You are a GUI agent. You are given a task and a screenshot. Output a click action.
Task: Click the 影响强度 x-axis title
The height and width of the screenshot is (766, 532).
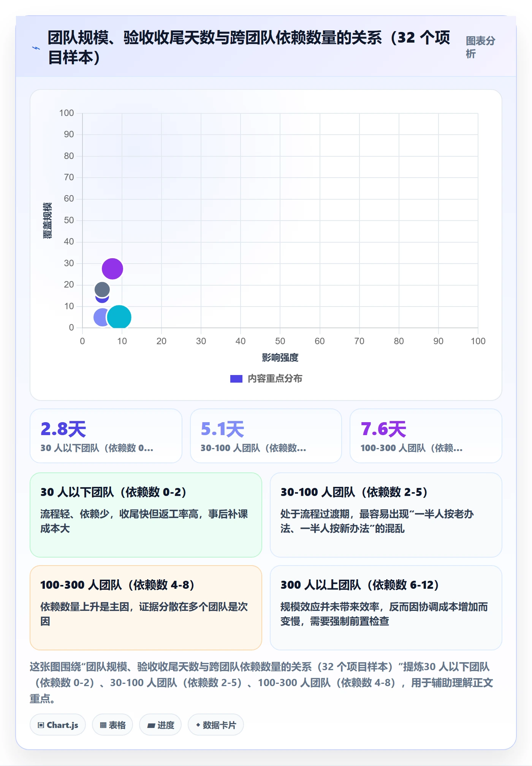pyautogui.click(x=280, y=358)
